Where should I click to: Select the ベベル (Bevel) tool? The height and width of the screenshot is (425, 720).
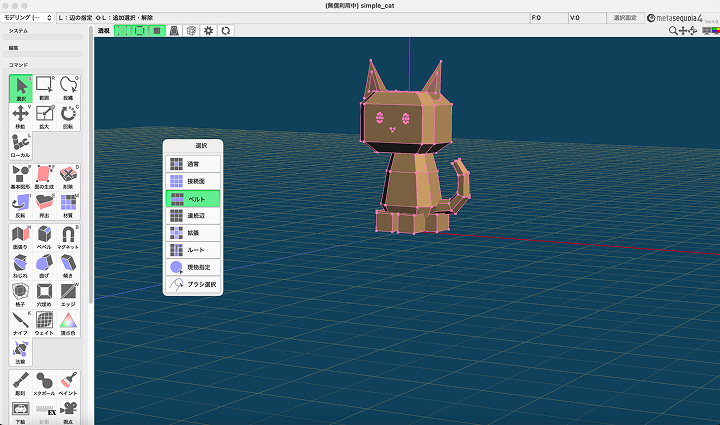point(44,237)
